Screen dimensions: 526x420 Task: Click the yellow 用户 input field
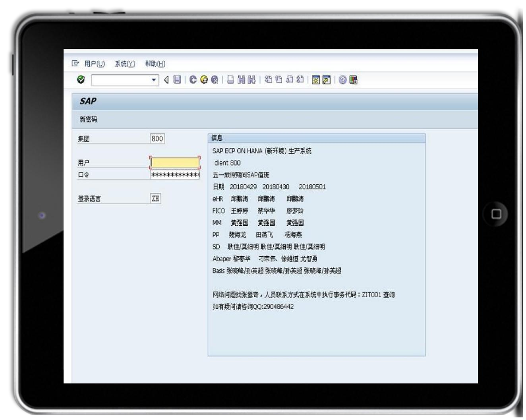175,163
